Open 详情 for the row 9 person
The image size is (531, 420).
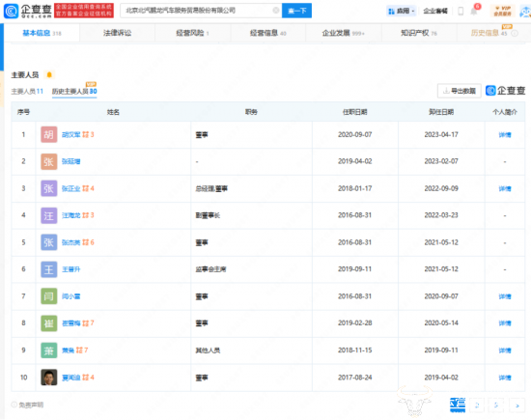coord(505,350)
